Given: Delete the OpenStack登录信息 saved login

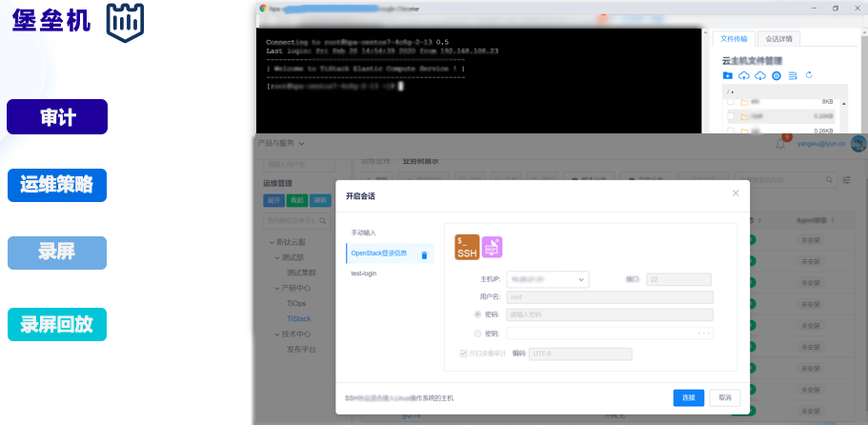Looking at the screenshot, I should pos(425,255).
